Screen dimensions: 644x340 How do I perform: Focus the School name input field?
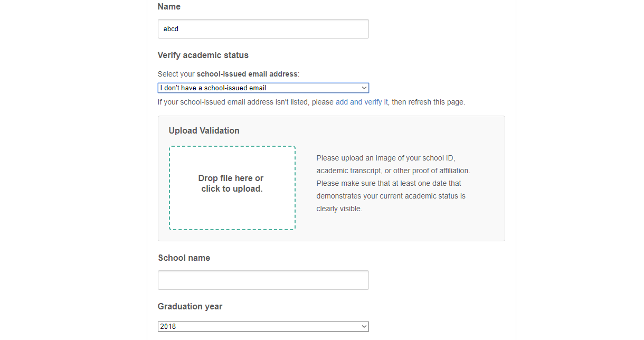coord(263,280)
